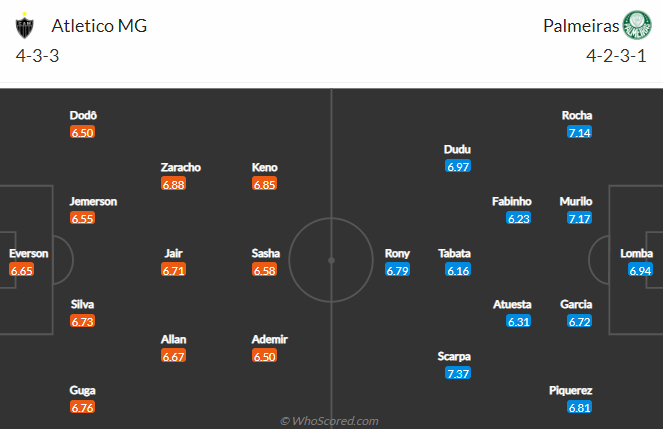Open the Atletico MG team name link
The width and height of the screenshot is (663, 429).
(99, 26)
